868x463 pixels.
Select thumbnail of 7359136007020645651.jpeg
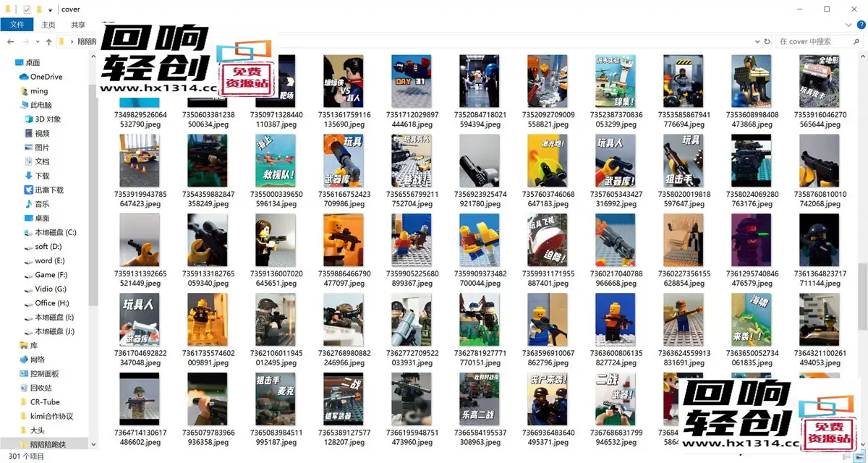point(276,240)
